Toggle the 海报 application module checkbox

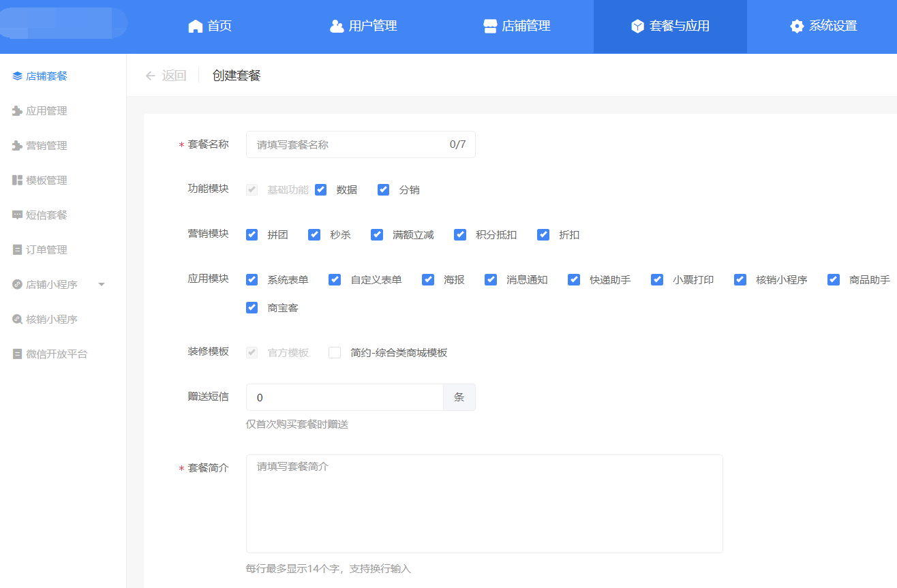428,280
